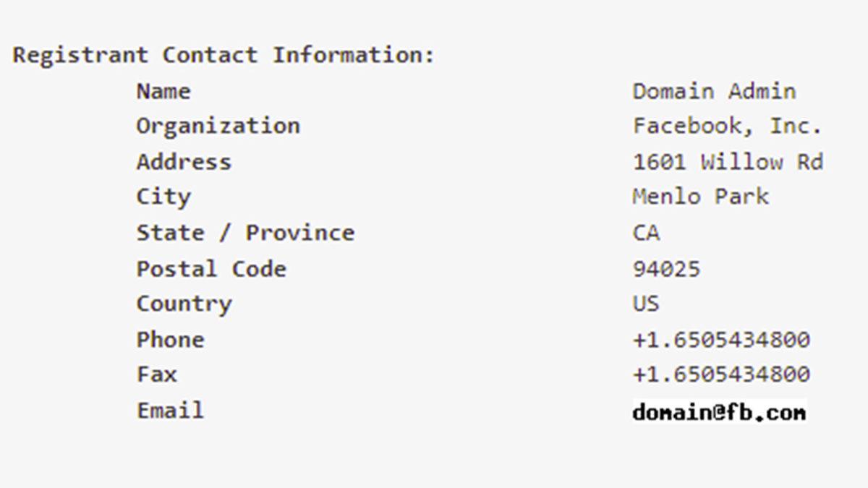Select the "Menlo Park" city value
This screenshot has height=488, width=868.
click(700, 197)
